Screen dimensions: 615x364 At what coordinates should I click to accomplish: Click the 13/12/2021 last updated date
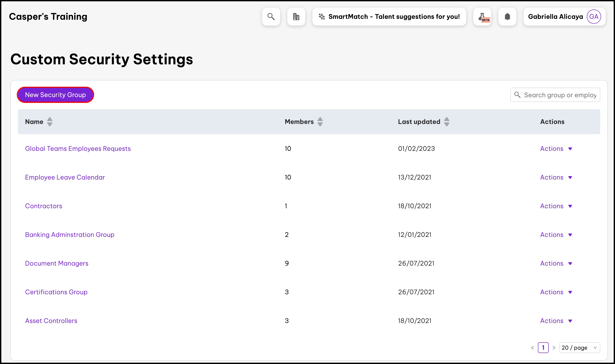click(x=414, y=177)
